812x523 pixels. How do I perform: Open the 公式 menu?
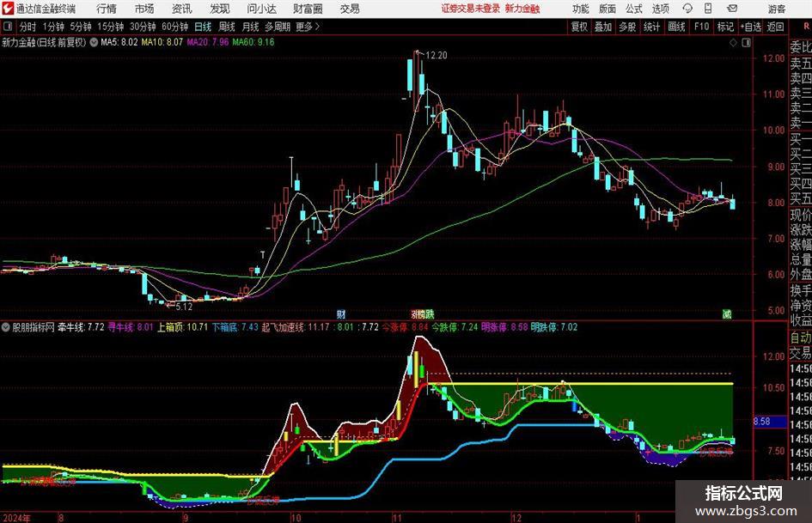(634, 9)
